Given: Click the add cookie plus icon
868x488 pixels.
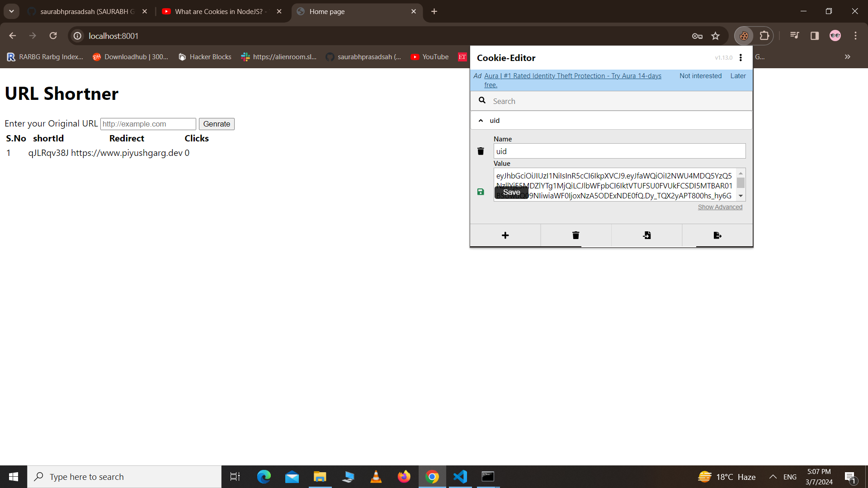Looking at the screenshot, I should tap(505, 235).
